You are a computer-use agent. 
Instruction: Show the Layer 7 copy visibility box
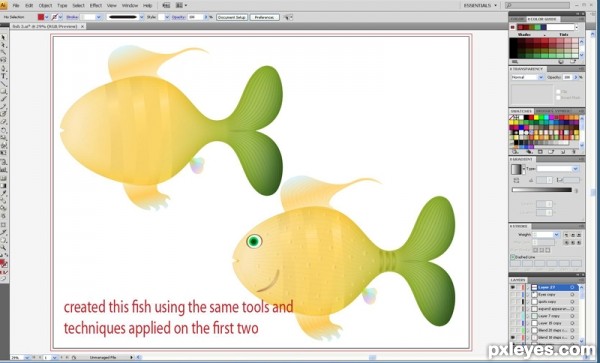coord(513,316)
